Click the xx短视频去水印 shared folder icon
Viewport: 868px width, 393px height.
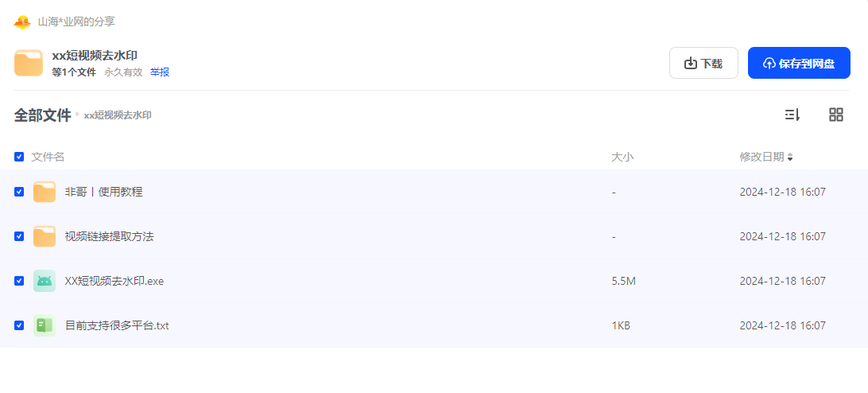[29, 63]
